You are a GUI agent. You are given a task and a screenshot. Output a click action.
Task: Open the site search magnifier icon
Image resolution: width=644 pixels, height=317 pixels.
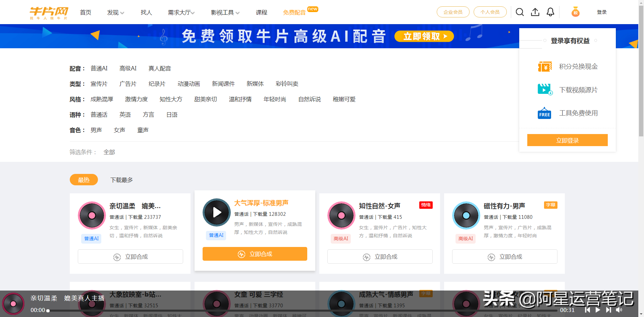coord(520,12)
